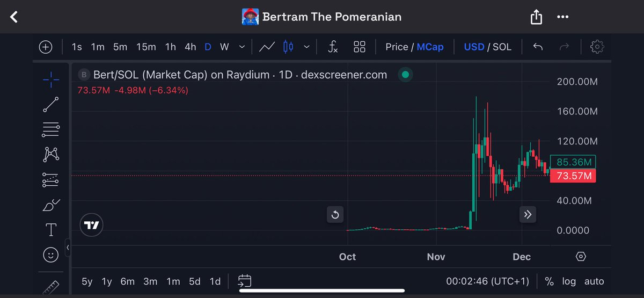Image resolution: width=644 pixels, height=298 pixels.
Task: Tap the share icon
Action: [x=536, y=17]
